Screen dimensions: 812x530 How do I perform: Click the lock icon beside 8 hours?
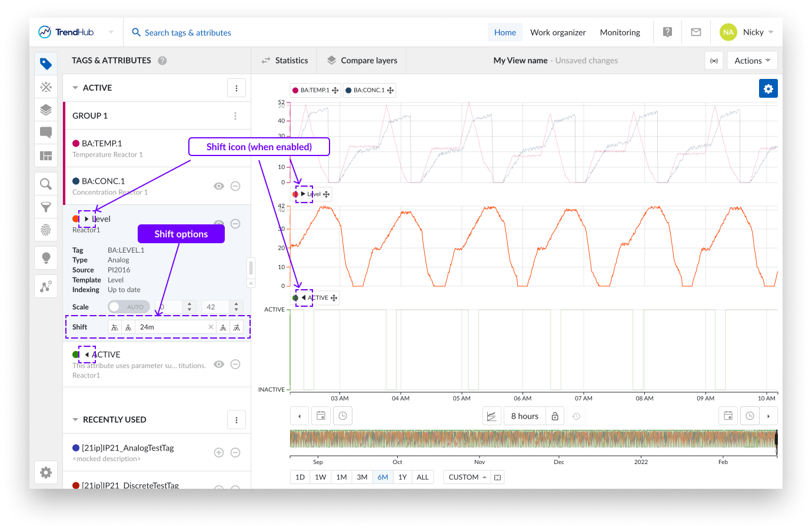(555, 416)
